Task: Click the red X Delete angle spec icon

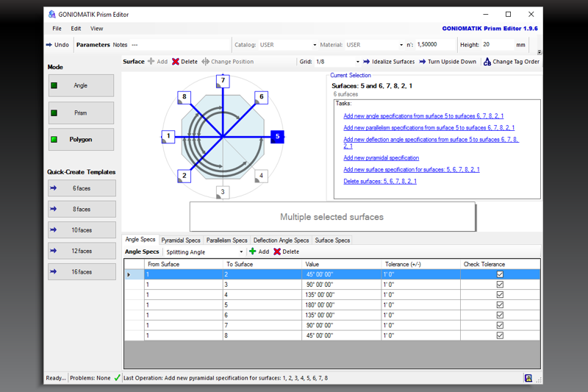Action: click(x=277, y=252)
